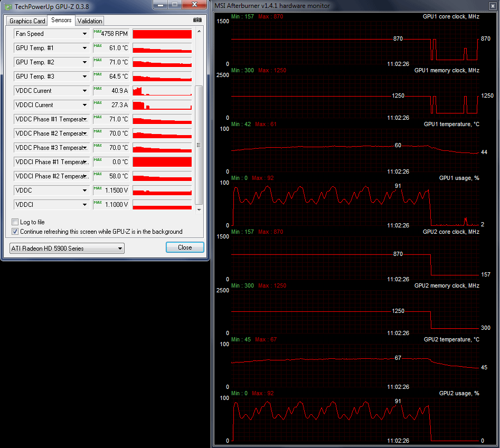This screenshot has height=448, width=500.
Task: Minimize the GPU-Z window
Action: (x=161, y=4)
